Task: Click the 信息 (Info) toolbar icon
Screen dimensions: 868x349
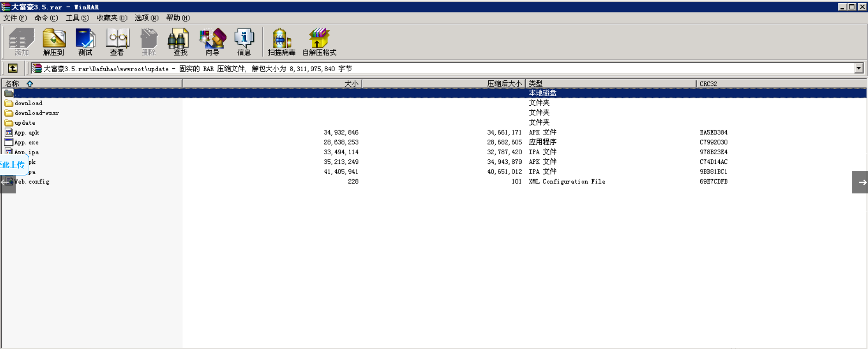Action: click(x=244, y=42)
